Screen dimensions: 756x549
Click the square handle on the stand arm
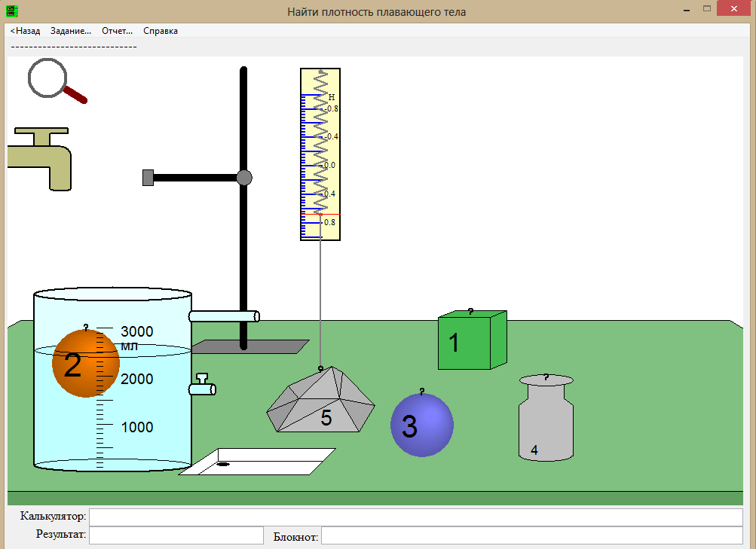(148, 178)
